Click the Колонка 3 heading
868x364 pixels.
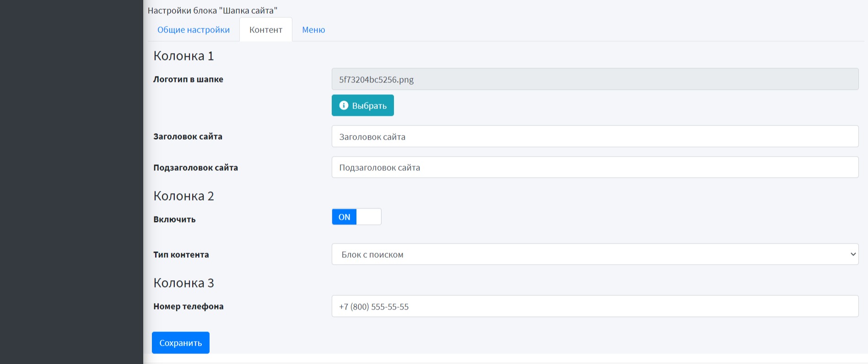point(183,283)
